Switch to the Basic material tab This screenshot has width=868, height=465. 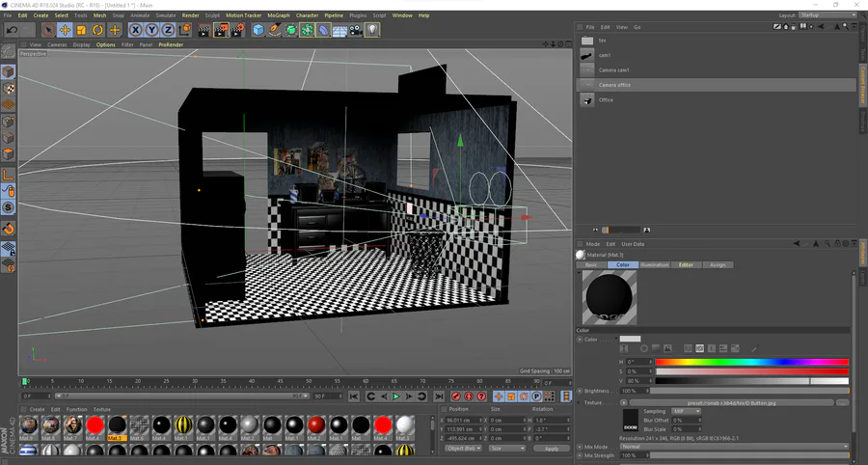pyautogui.click(x=591, y=265)
